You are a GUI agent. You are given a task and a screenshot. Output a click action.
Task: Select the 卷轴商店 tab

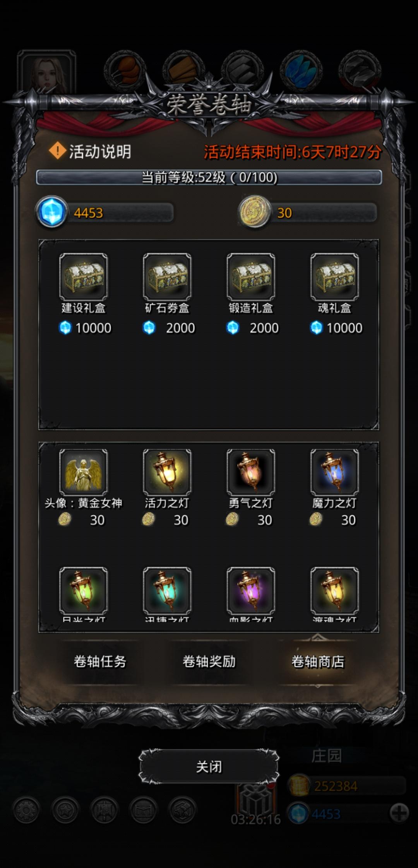pos(318,661)
